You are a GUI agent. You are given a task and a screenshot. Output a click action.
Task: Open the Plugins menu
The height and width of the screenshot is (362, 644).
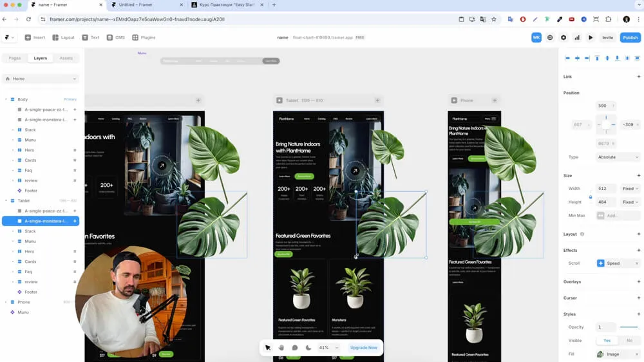tap(144, 37)
